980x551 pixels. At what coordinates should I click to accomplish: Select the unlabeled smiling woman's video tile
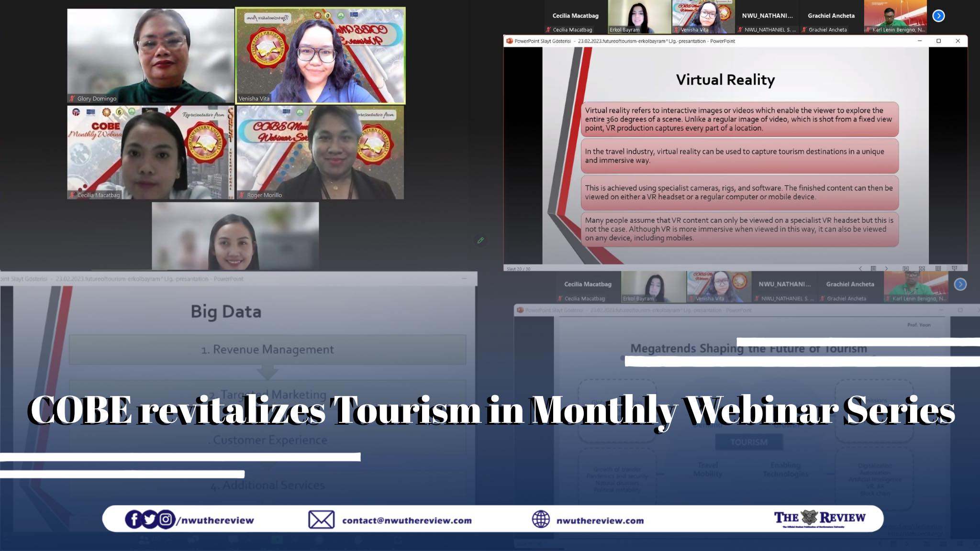click(x=235, y=236)
